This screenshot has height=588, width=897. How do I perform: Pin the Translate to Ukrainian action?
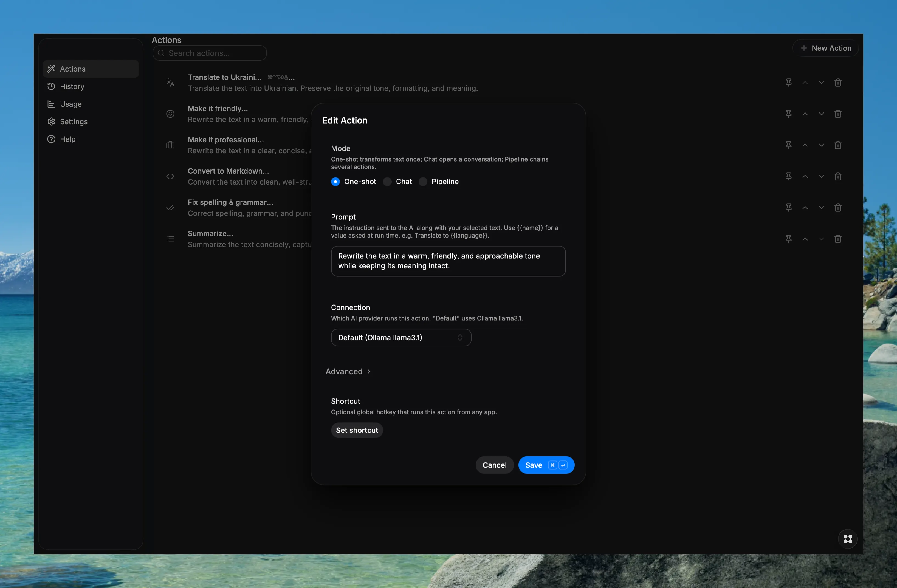(x=788, y=83)
